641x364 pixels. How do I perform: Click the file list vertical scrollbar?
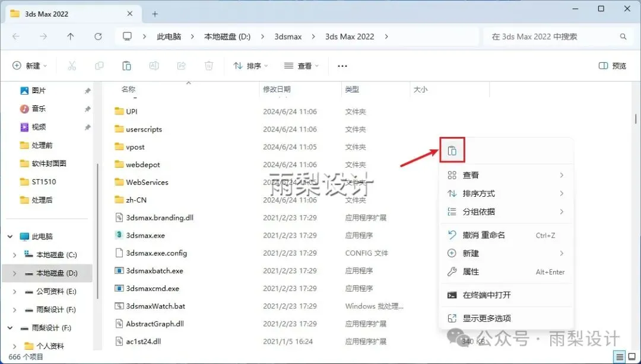pos(636,119)
